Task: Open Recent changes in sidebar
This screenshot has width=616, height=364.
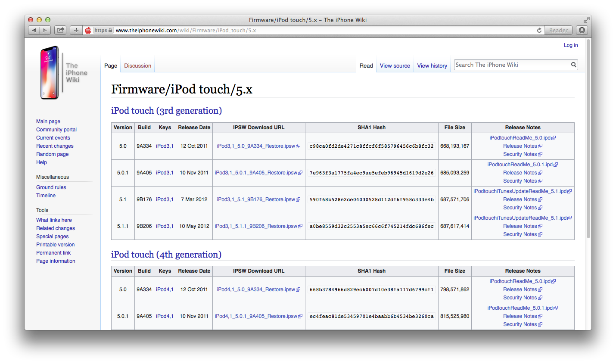Action: pos(55,146)
